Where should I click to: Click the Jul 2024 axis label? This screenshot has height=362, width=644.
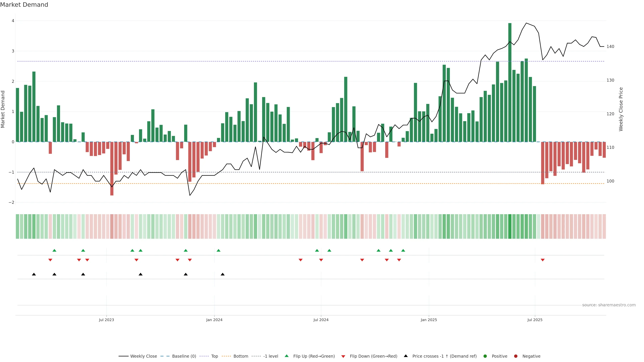[x=321, y=320]
